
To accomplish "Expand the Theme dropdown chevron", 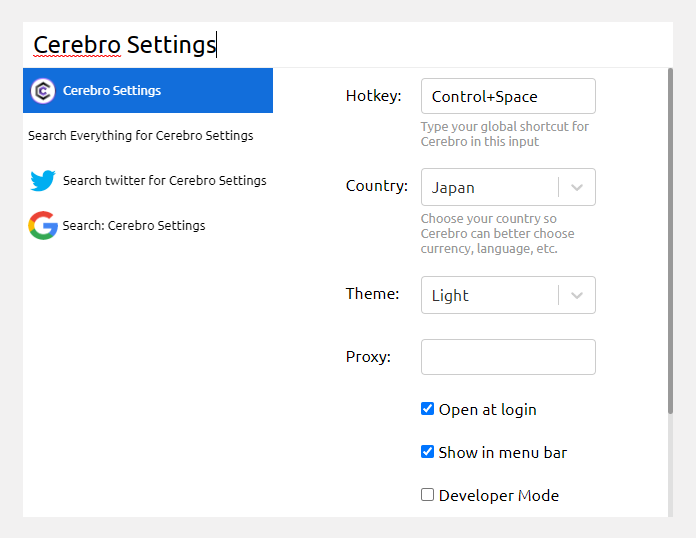I will (x=577, y=295).
